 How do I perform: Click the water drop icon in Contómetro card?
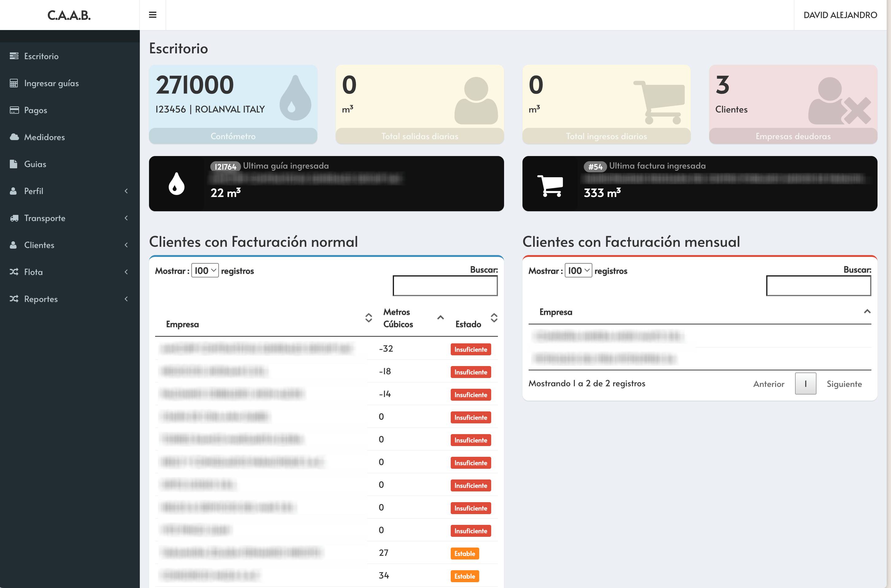point(295,97)
